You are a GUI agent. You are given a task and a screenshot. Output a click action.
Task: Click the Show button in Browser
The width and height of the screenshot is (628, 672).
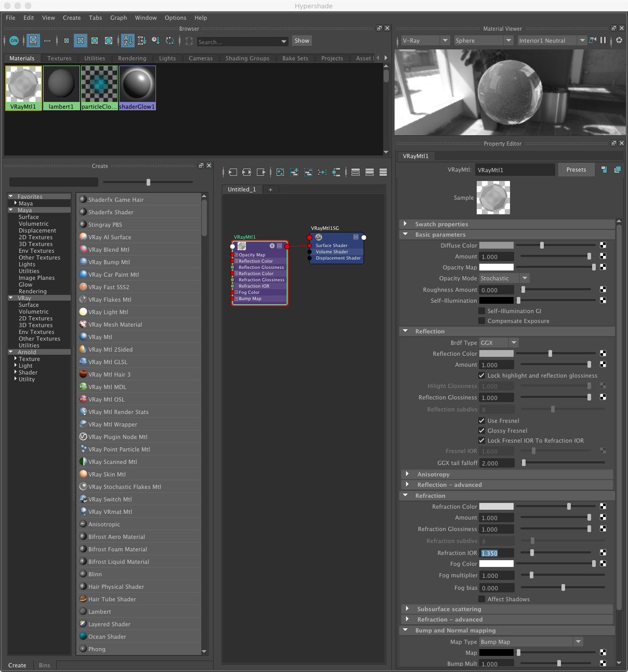[302, 41]
